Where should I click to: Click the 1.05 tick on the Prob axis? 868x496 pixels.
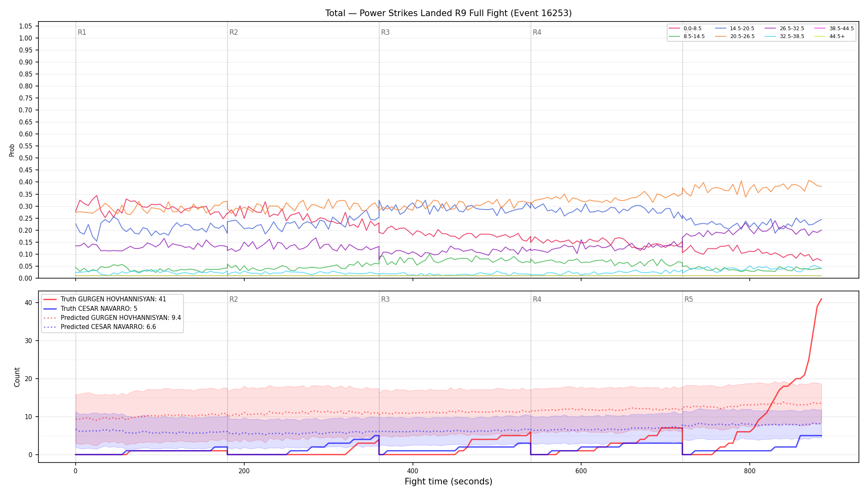pyautogui.click(x=25, y=26)
